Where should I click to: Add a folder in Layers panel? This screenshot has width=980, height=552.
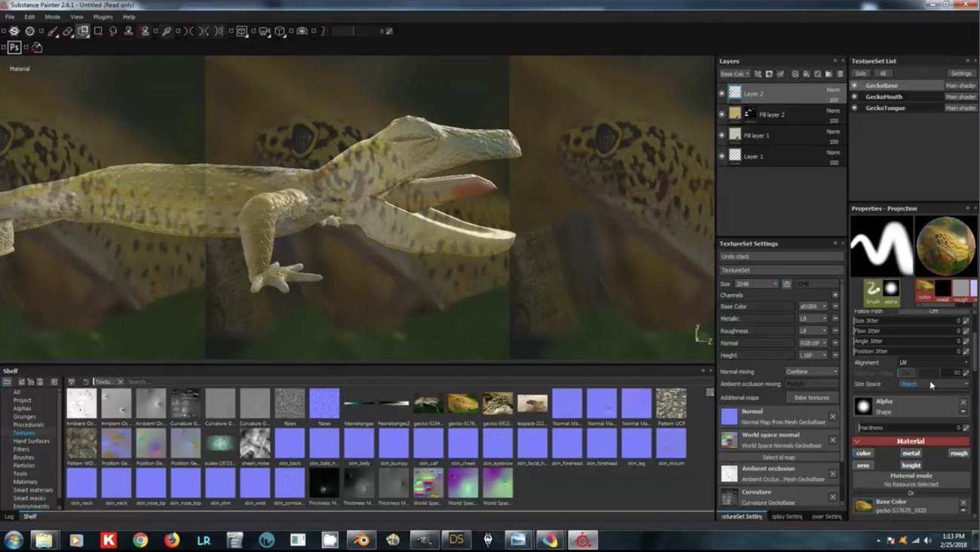(x=828, y=74)
